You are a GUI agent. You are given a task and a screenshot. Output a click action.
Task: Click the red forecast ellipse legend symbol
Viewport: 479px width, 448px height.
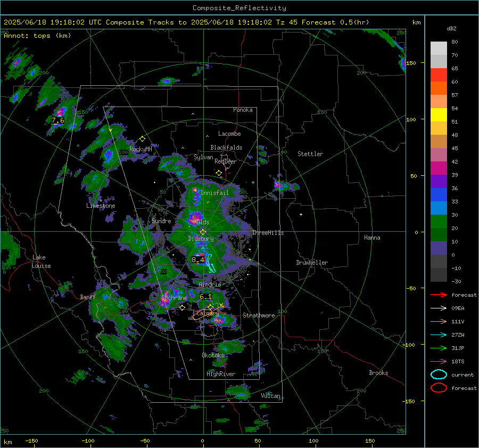tap(439, 388)
